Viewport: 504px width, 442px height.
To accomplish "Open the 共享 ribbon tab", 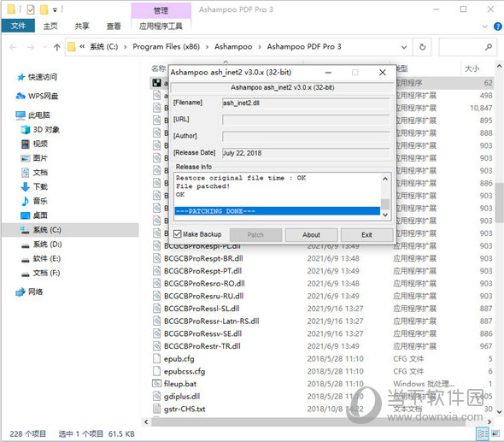I will [x=82, y=26].
